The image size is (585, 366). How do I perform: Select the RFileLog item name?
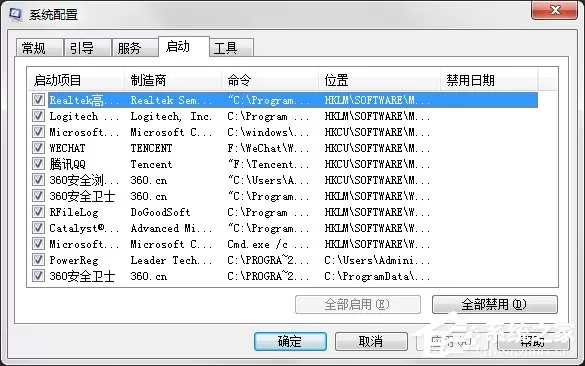[74, 212]
